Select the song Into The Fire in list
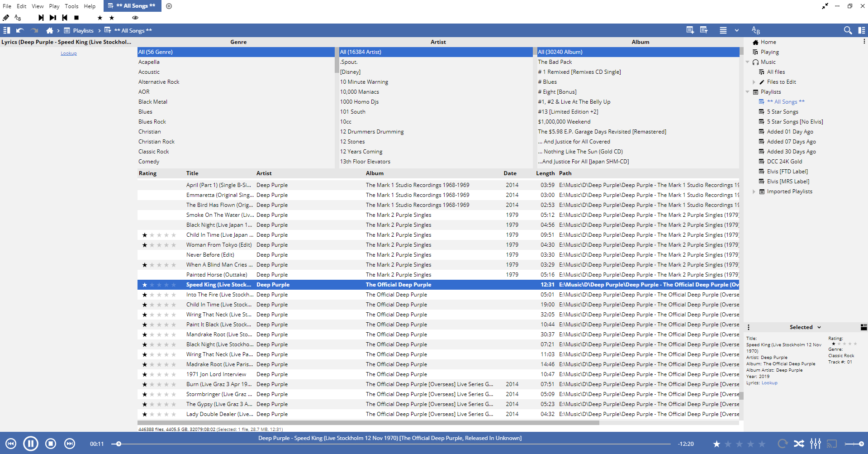This screenshot has height=454, width=868. click(x=219, y=295)
